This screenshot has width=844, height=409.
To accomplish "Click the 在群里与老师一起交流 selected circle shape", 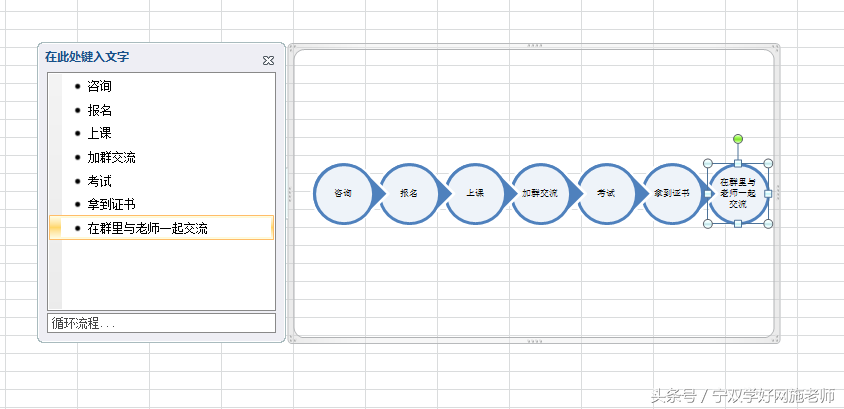I will click(x=738, y=193).
